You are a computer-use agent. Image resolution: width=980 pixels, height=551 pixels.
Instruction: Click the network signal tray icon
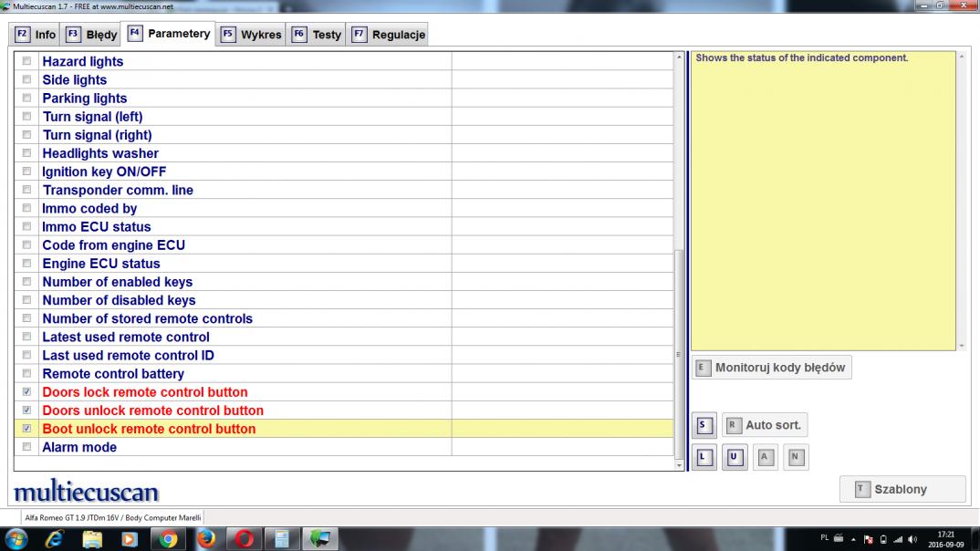(x=898, y=539)
